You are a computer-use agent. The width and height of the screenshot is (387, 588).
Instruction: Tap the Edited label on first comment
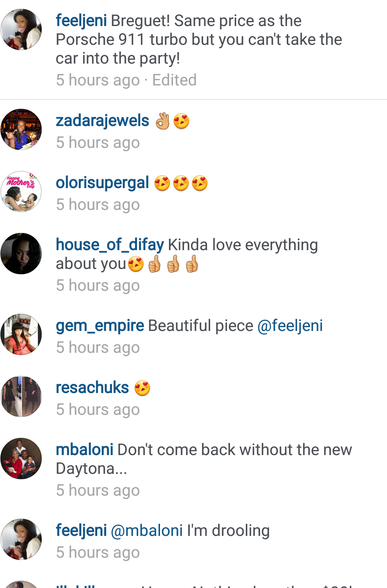click(x=175, y=80)
